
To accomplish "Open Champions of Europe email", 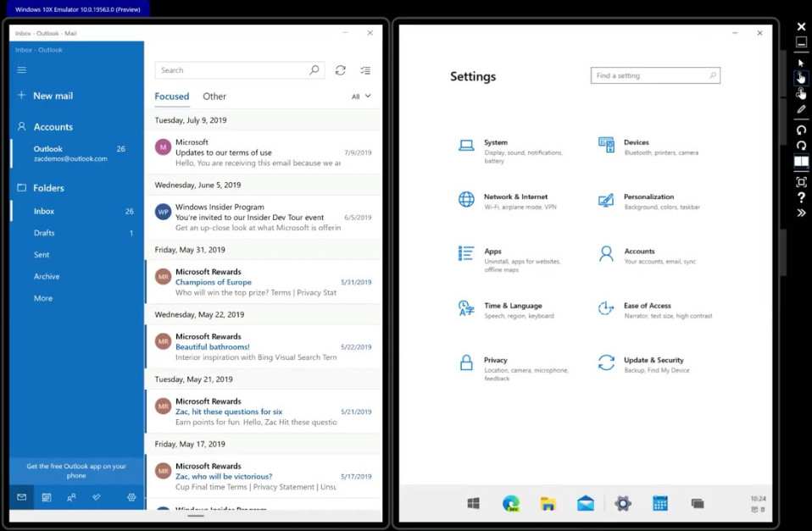I will [x=263, y=281].
